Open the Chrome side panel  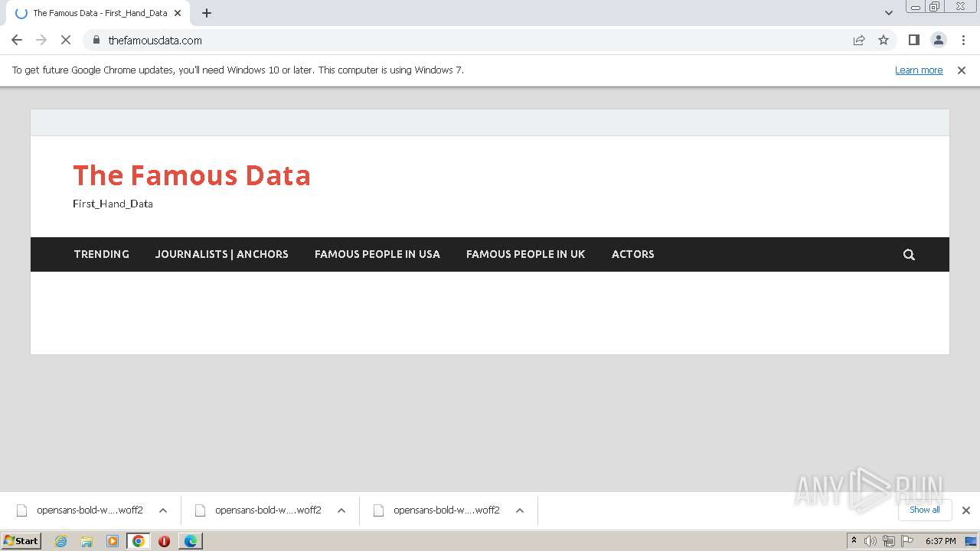[914, 40]
